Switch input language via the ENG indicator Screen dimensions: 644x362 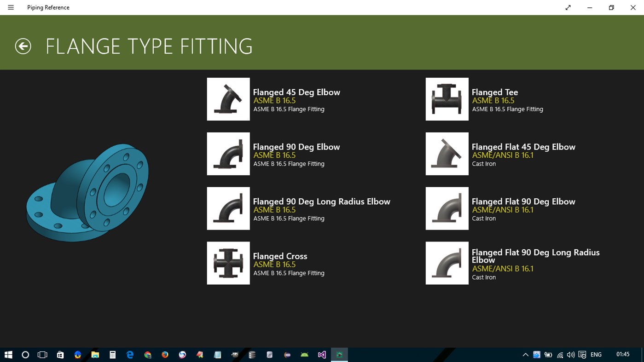596,354
